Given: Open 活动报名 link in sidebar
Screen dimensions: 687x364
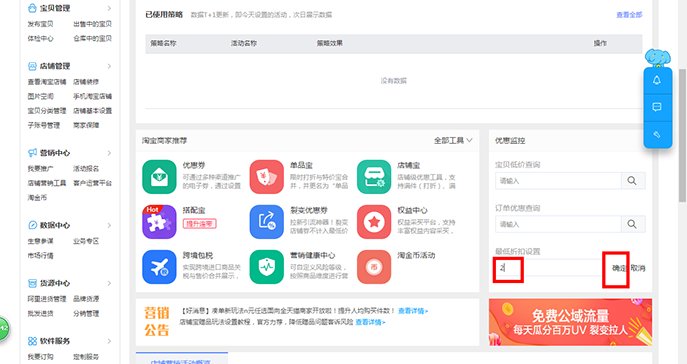Looking at the screenshot, I should tap(86, 168).
